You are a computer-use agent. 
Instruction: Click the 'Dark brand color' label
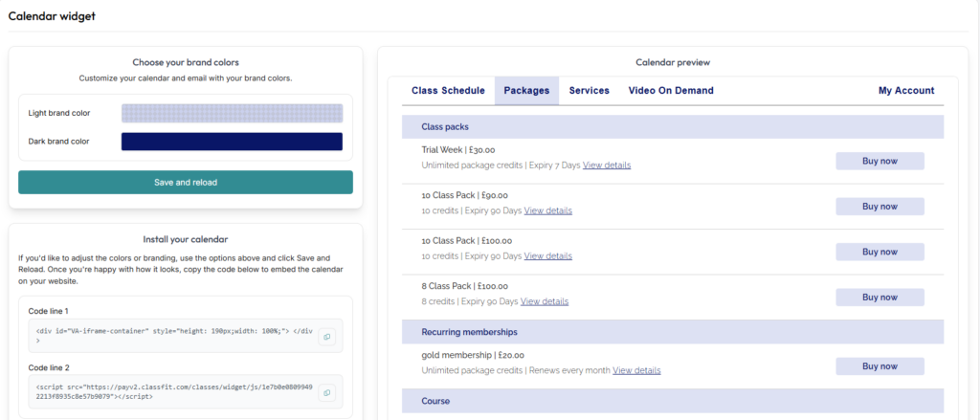click(58, 142)
